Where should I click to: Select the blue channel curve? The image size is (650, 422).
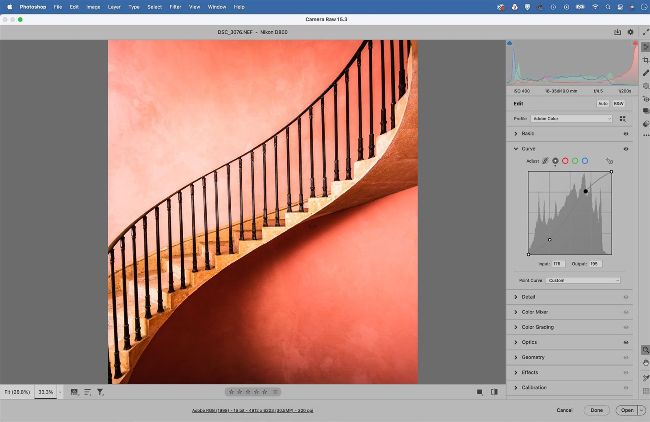[x=585, y=160]
